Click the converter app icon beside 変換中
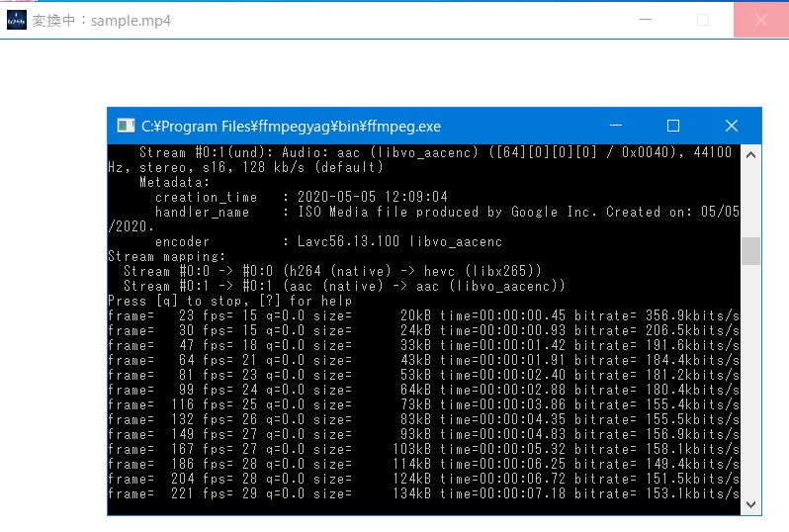Viewport: 789px width, 532px height. (x=17, y=20)
